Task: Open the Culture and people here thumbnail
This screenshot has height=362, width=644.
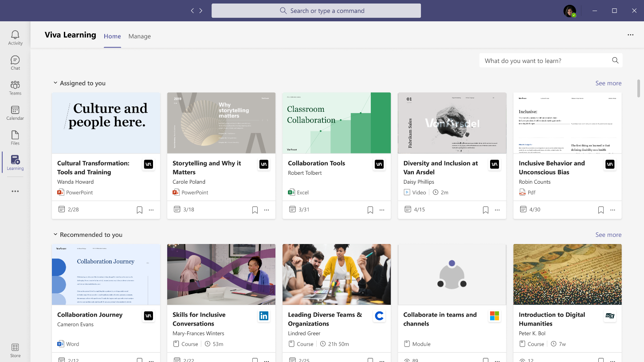Action: [106, 123]
